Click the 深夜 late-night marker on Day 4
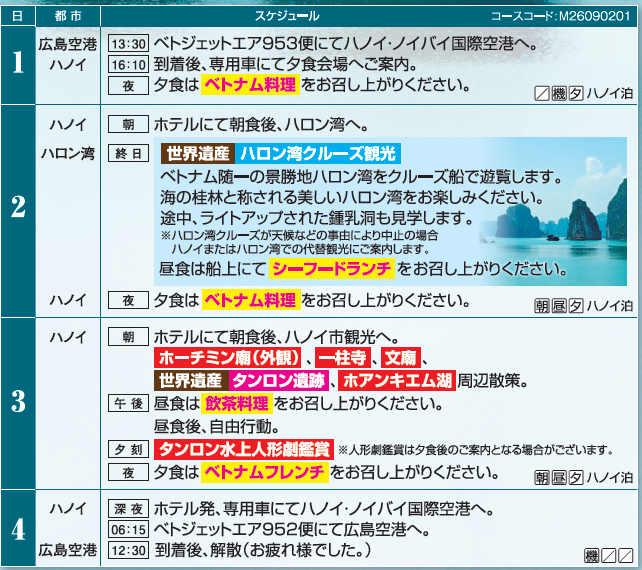This screenshot has height=570, width=642. click(x=128, y=508)
